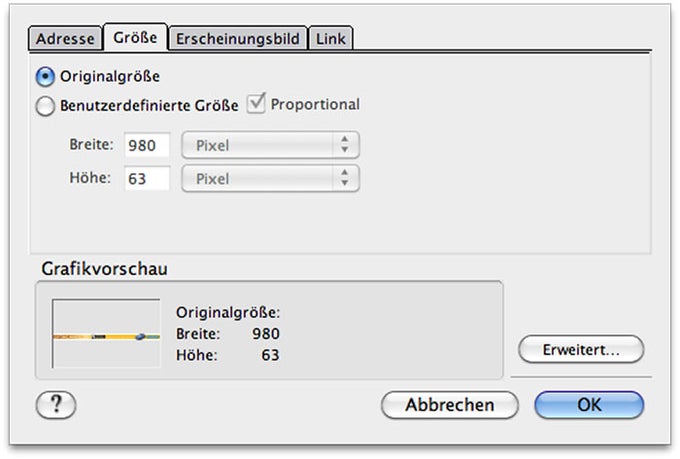680x459 pixels.
Task: Choose the Benutzerdefinierte Größe radio option
Action: tap(45, 105)
